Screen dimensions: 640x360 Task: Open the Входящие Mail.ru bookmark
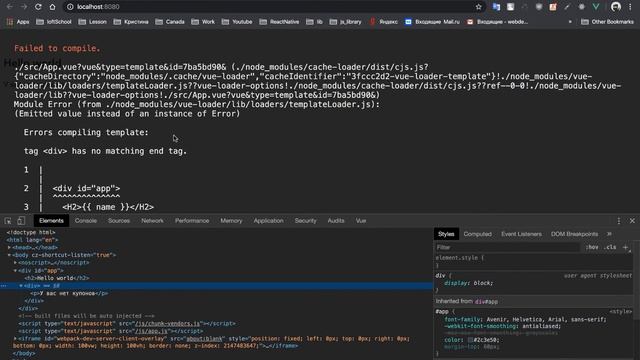click(432, 22)
